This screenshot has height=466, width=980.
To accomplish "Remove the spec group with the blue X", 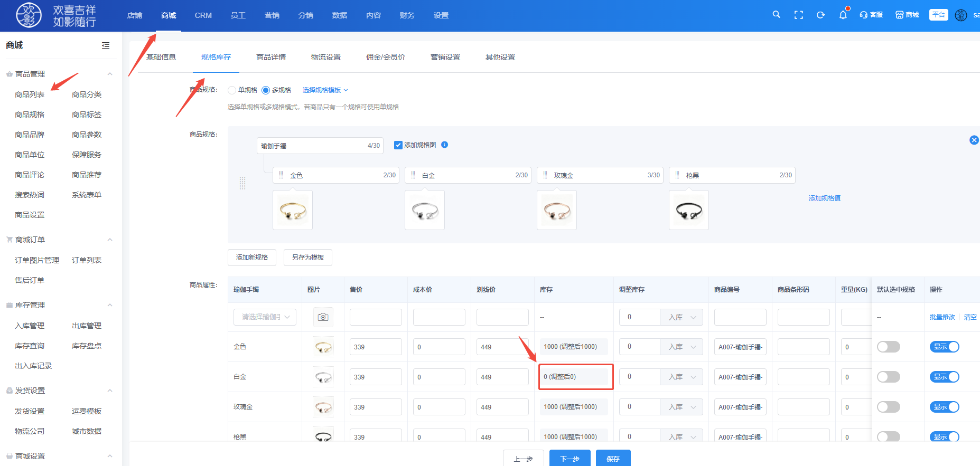I will [x=974, y=140].
